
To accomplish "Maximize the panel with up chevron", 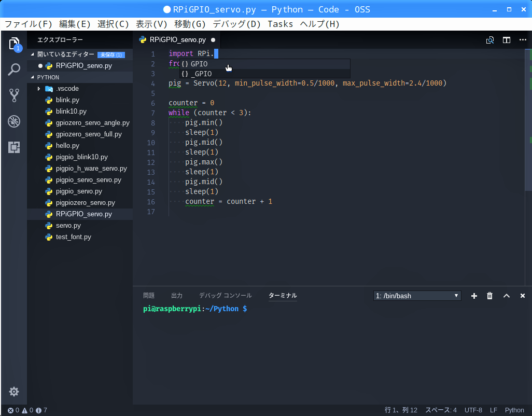I will (507, 296).
